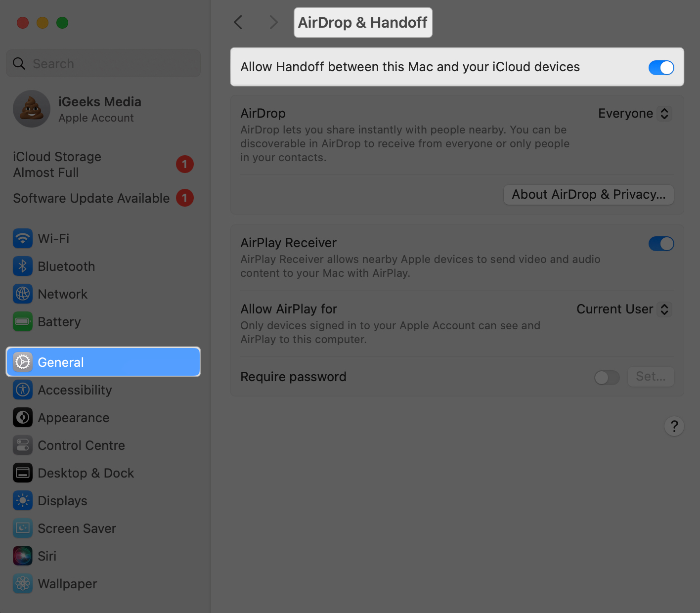Viewport: 700px width, 613px height.
Task: Click About AirDrop & Privacy button
Action: tap(588, 194)
